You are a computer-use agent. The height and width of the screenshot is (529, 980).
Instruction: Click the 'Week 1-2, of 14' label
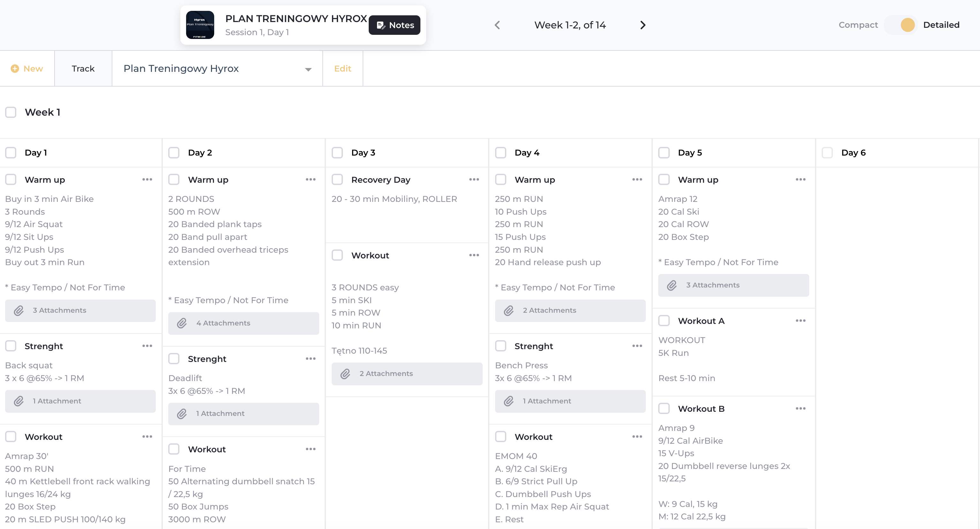pos(570,25)
